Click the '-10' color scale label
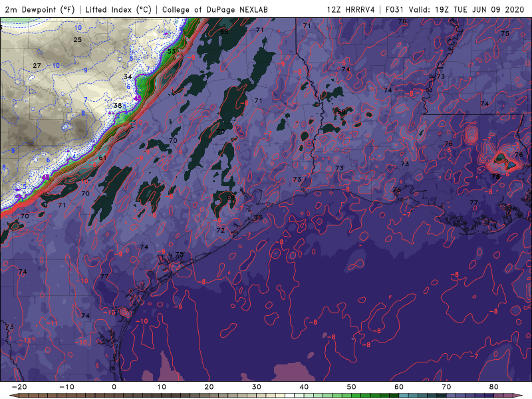 [x=66, y=387]
